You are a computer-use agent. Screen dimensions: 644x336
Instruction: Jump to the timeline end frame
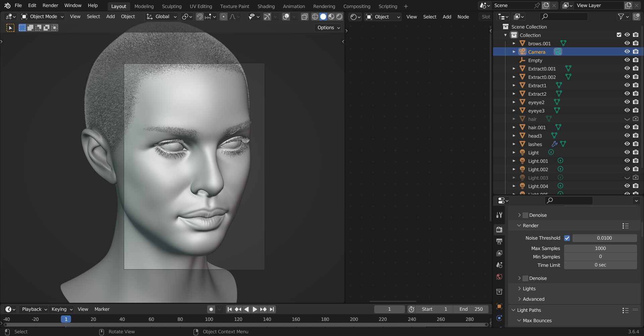click(x=272, y=309)
